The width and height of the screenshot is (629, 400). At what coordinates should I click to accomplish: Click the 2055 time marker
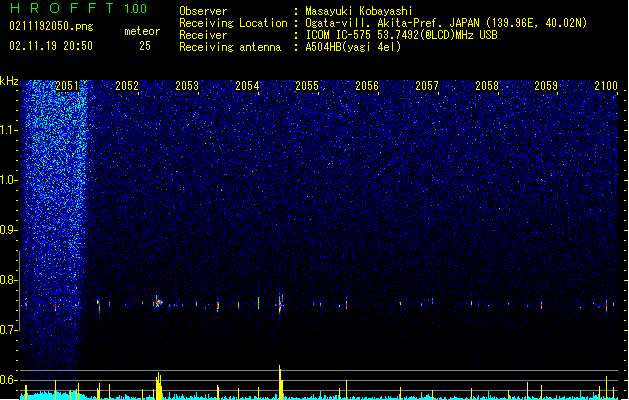(307, 86)
